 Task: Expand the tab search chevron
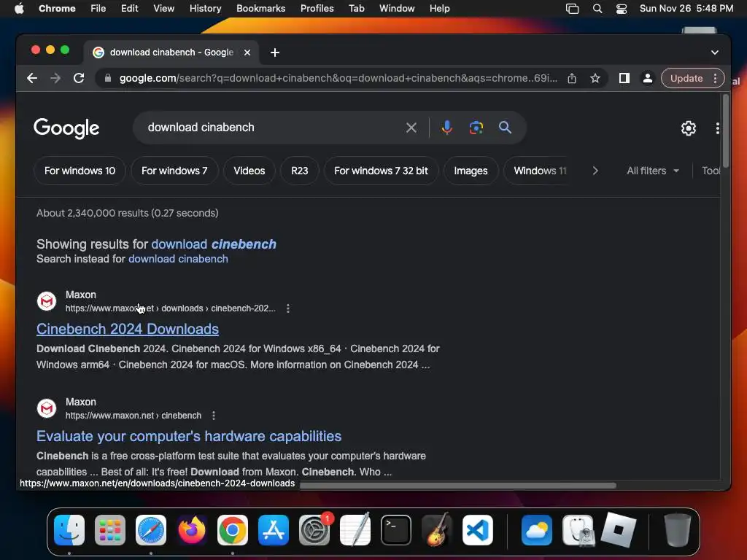tap(715, 52)
